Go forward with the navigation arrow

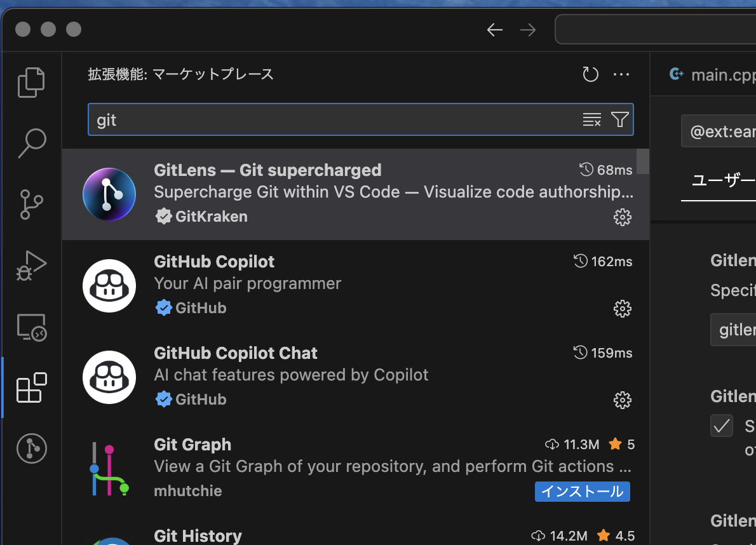click(x=528, y=30)
